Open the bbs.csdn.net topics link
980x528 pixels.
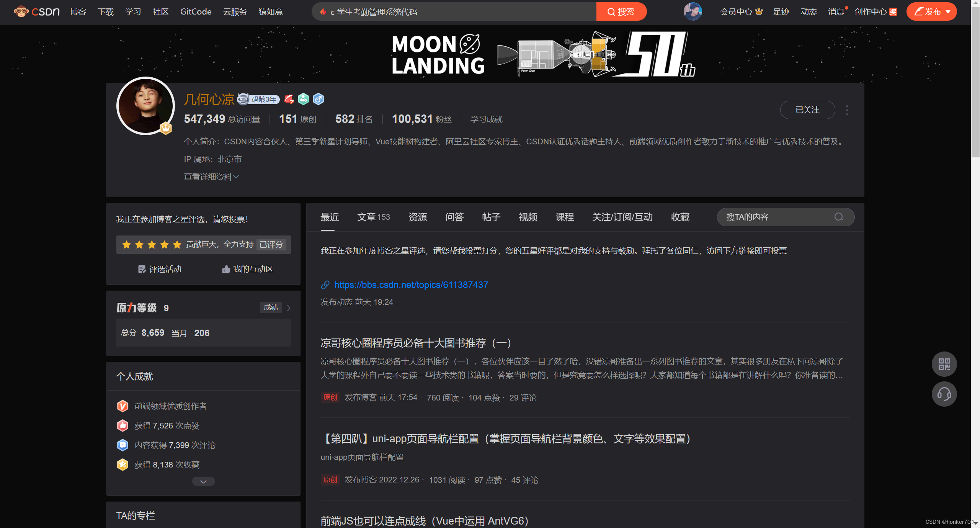pos(411,285)
